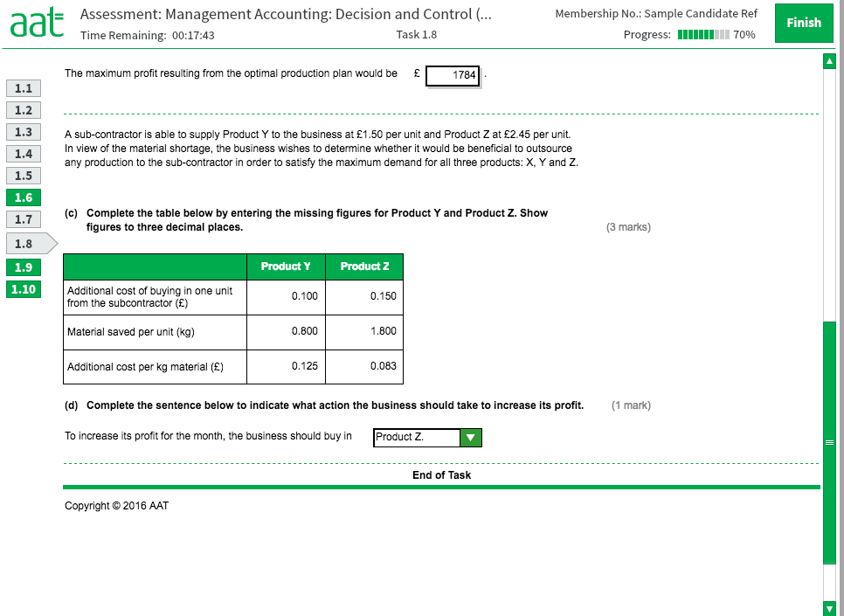Edit Product Y additional buying cost cell
The image size is (844, 616).
coord(286,297)
